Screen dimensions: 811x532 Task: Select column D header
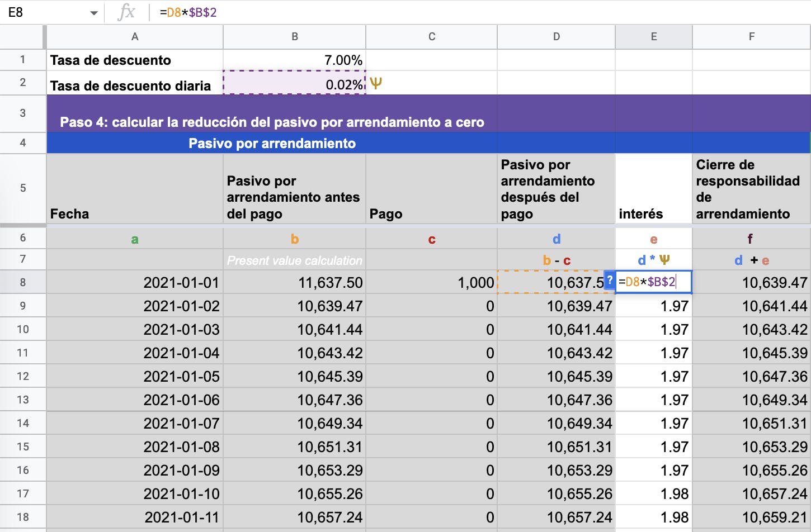[x=557, y=37]
